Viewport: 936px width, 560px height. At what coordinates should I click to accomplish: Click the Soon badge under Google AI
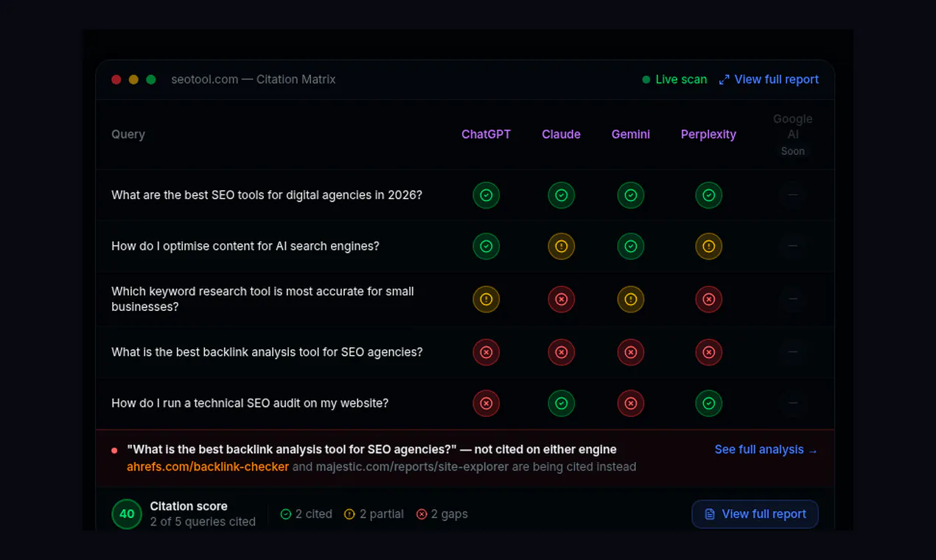click(x=793, y=151)
